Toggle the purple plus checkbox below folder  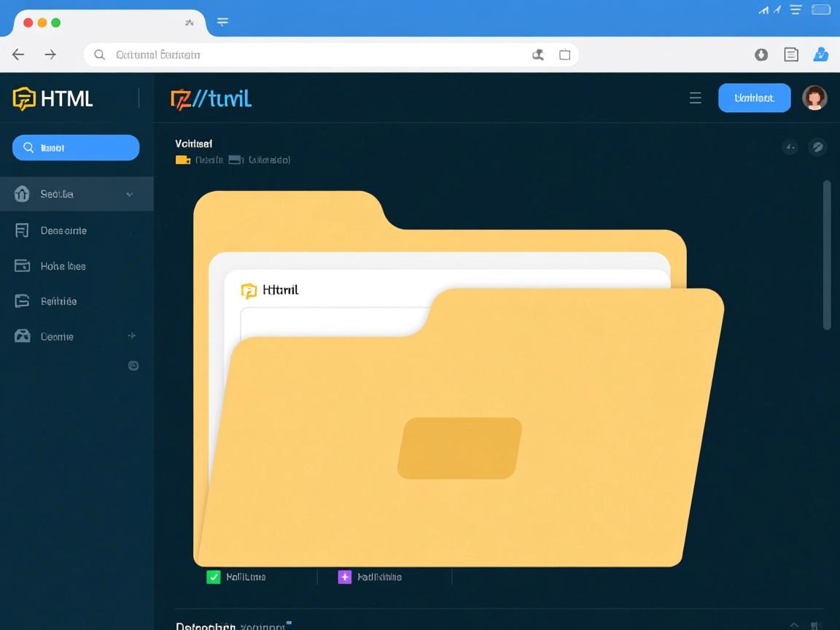click(345, 577)
